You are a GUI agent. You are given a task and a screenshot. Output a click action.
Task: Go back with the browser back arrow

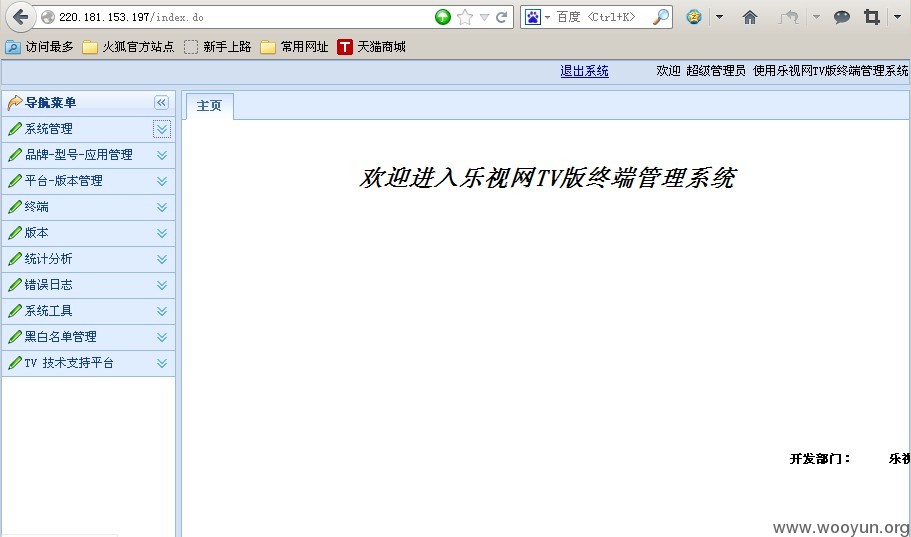click(20, 17)
